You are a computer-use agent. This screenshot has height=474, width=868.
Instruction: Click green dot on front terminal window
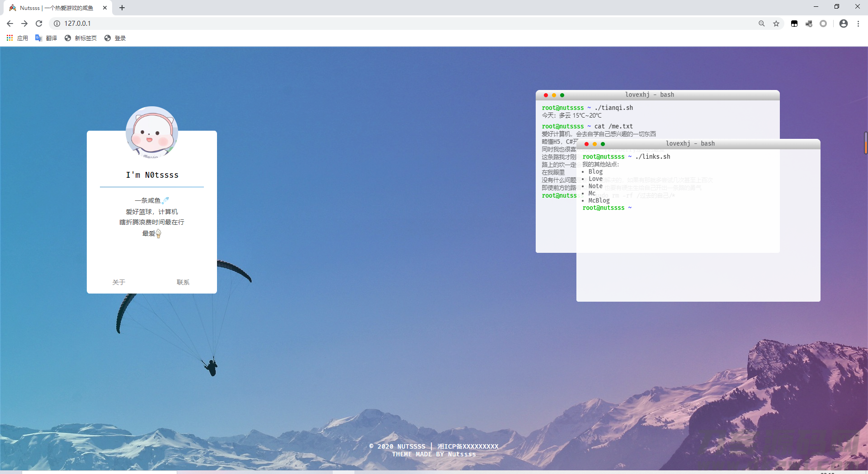pos(603,144)
